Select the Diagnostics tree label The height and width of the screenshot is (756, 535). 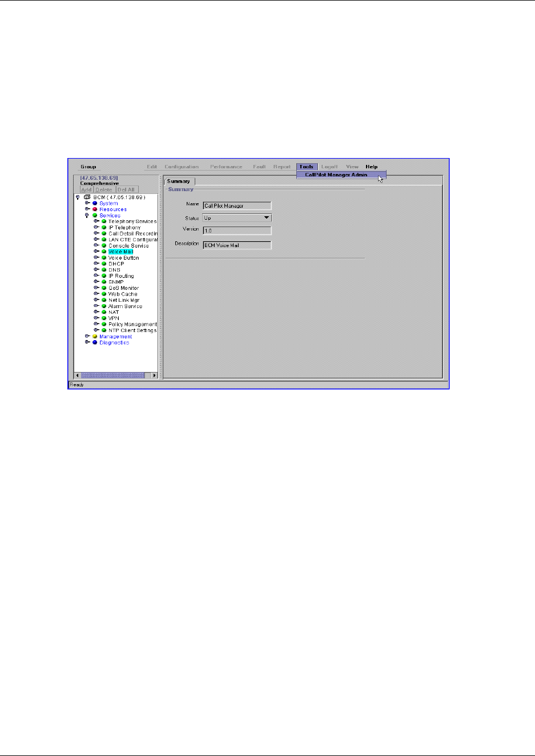[x=114, y=342]
